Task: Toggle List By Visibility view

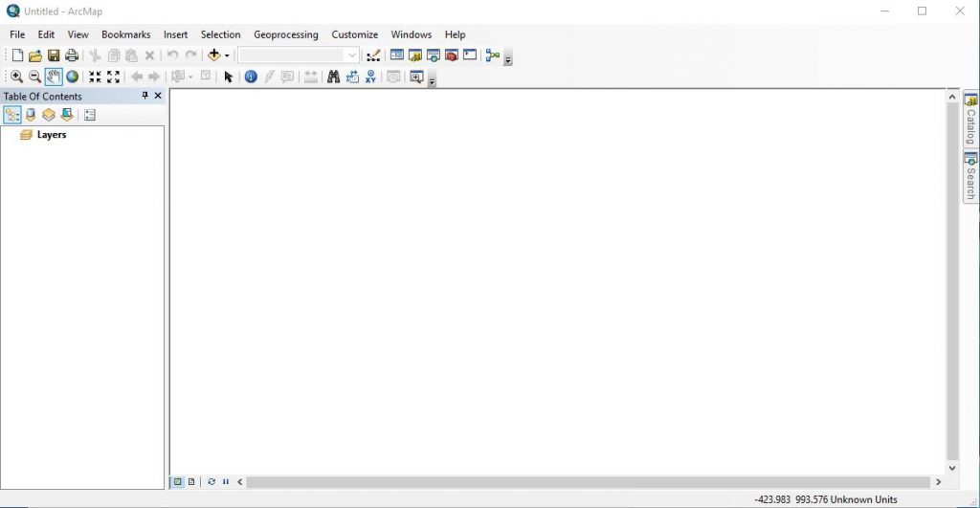Action: 49,115
